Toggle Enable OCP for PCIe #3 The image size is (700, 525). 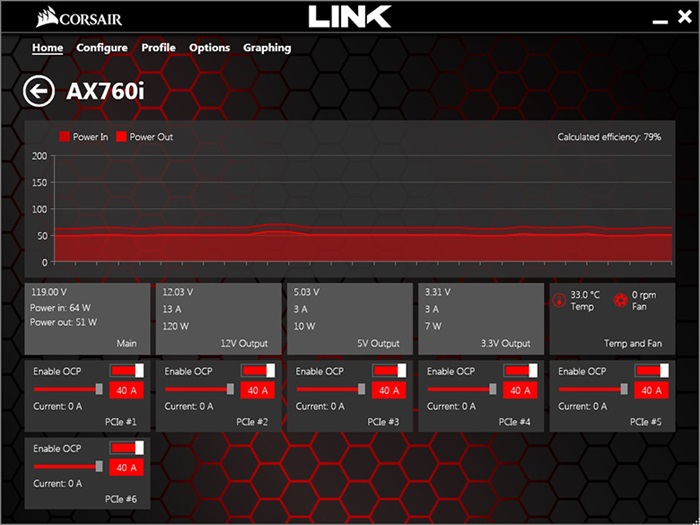click(x=389, y=371)
